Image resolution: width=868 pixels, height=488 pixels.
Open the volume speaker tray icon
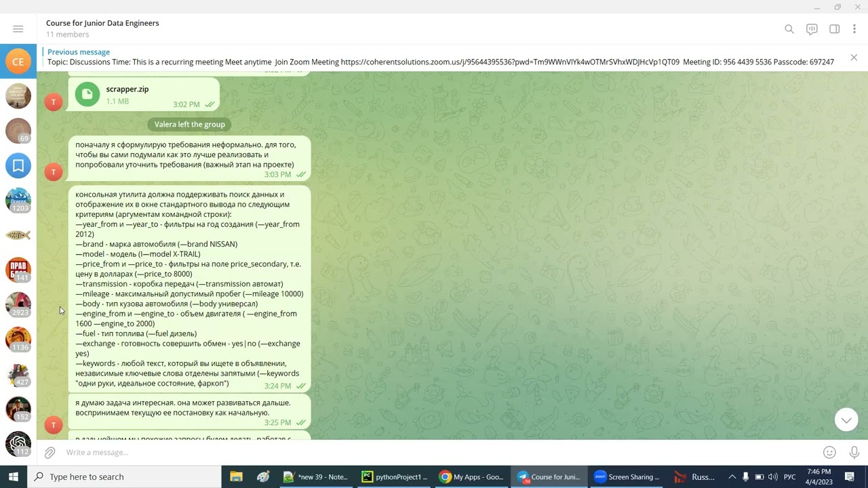(773, 476)
